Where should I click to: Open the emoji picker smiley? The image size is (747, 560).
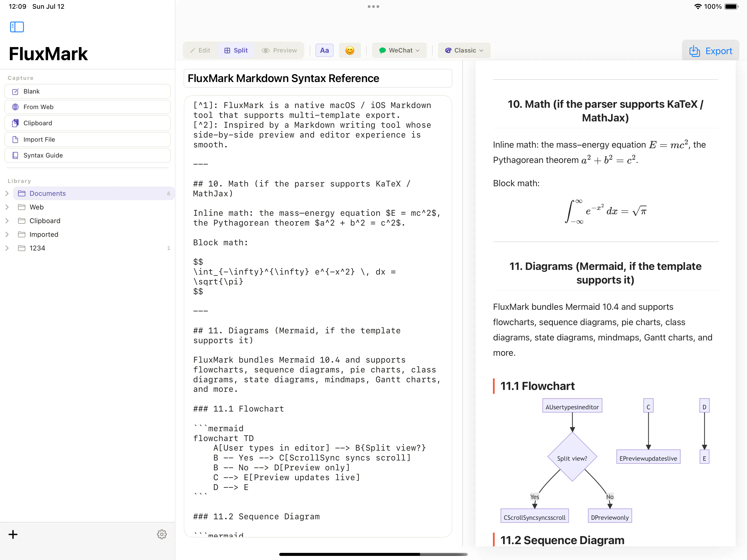coord(350,50)
